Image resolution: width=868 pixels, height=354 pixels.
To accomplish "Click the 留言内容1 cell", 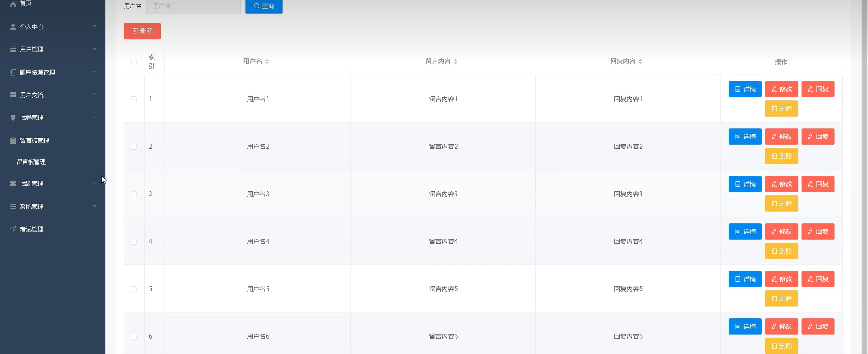I will point(443,99).
